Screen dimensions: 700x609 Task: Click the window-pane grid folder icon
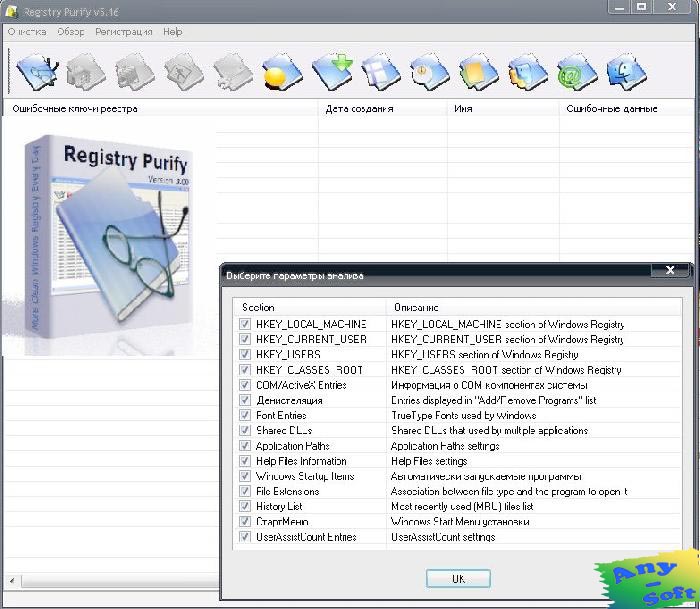381,71
